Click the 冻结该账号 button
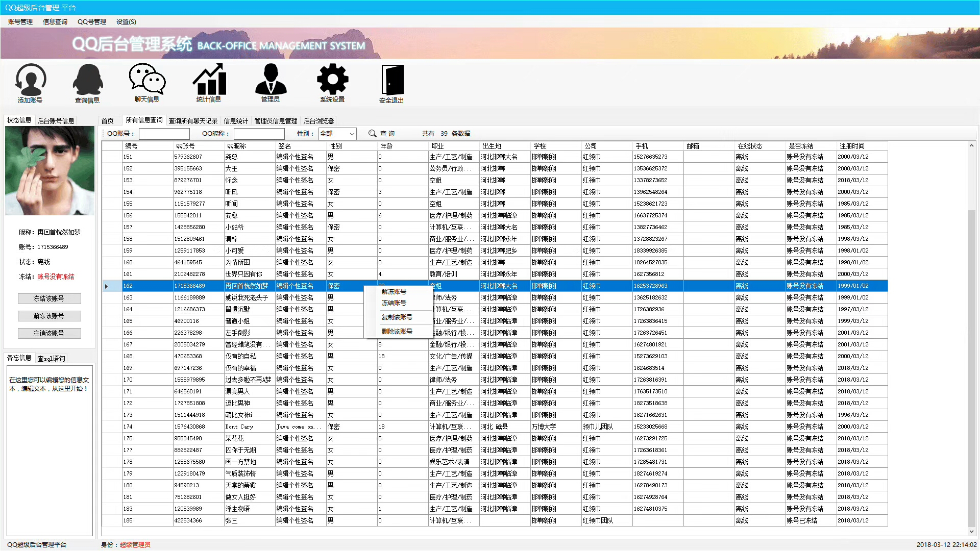The image size is (980, 551). point(49,298)
